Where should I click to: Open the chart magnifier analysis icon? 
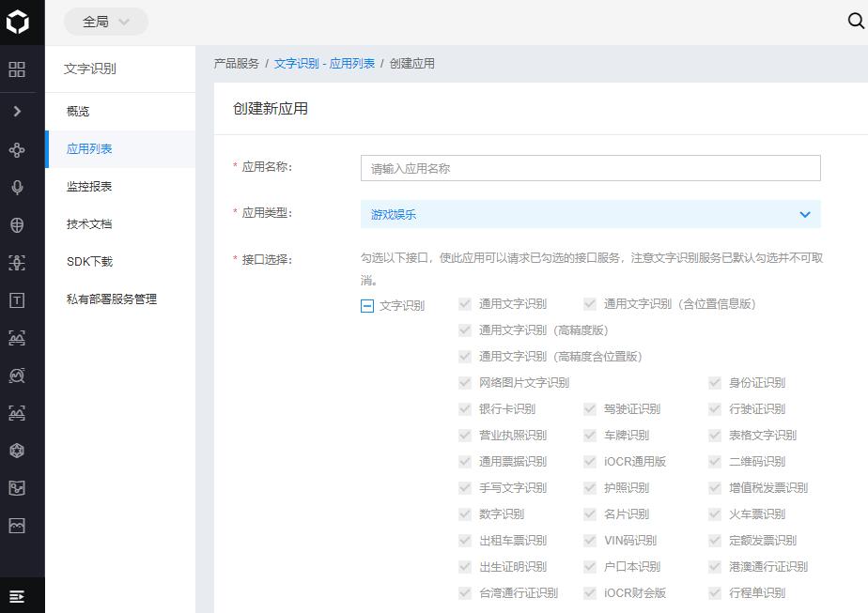(17, 375)
